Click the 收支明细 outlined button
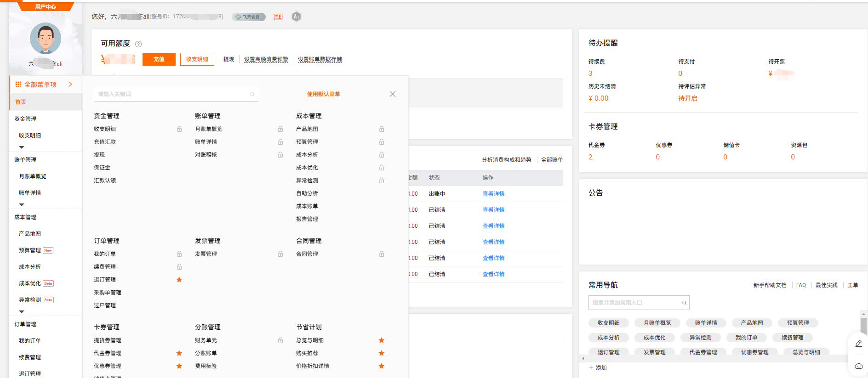This screenshot has width=868, height=378. pyautogui.click(x=197, y=59)
